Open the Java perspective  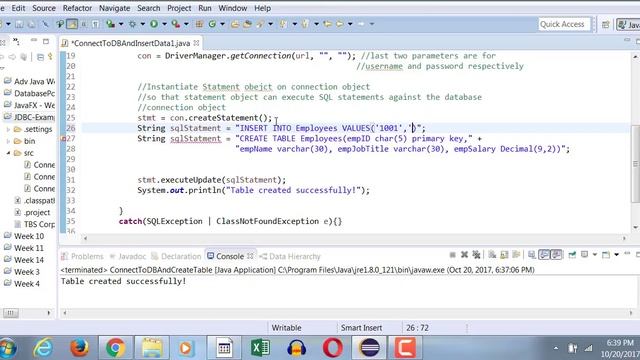(629, 24)
